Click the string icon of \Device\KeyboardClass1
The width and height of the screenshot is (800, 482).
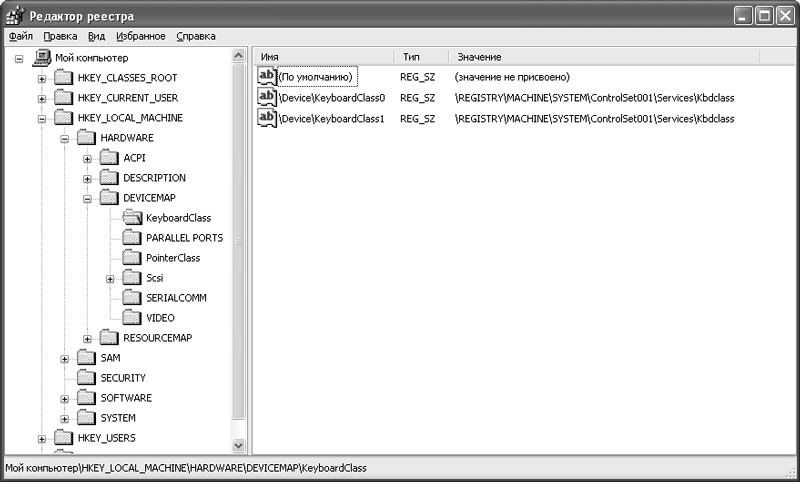267,118
